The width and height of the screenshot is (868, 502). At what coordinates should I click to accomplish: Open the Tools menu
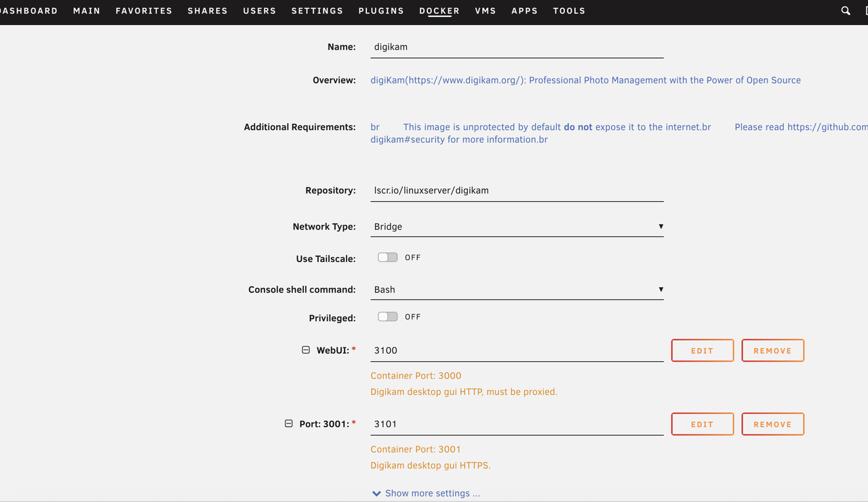pos(569,11)
